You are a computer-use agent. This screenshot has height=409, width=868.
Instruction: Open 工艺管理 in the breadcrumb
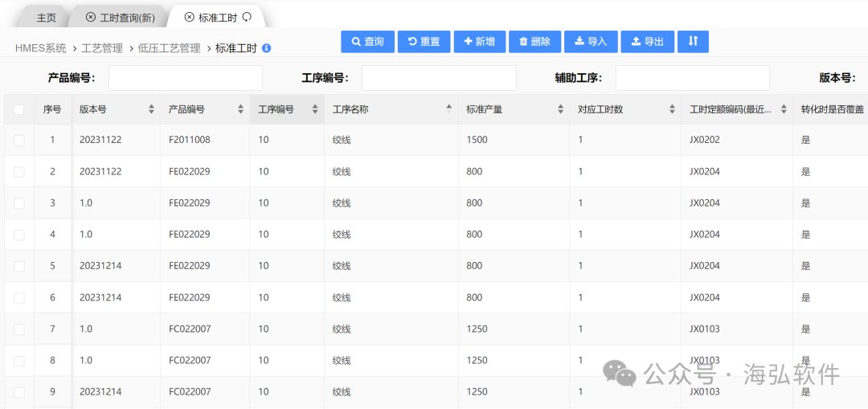pos(102,48)
